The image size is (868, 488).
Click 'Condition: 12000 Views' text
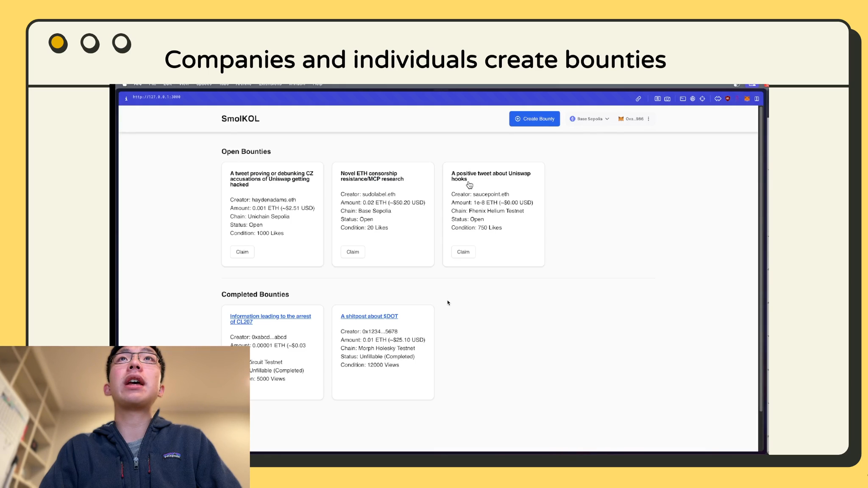[370, 365]
